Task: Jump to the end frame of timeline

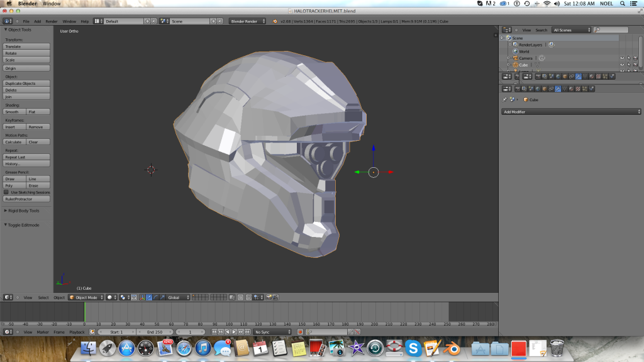Action: 247,332
